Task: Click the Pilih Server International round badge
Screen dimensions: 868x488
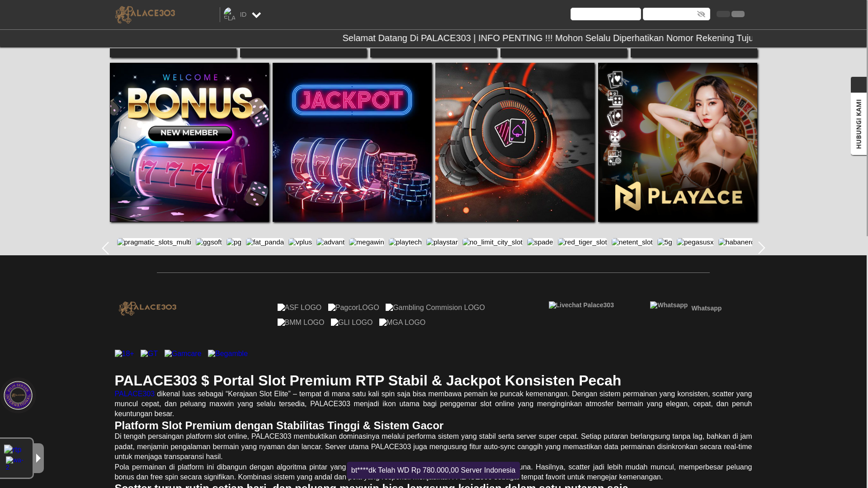Action: point(18,395)
